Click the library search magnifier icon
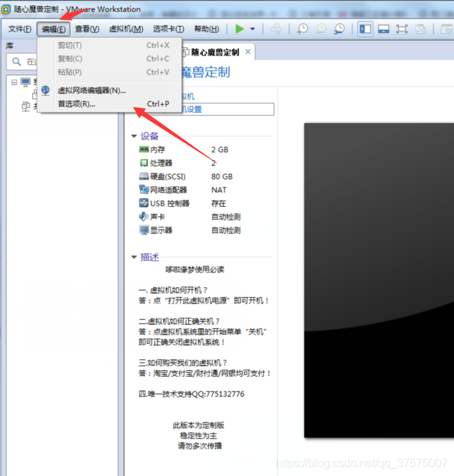 (16, 62)
